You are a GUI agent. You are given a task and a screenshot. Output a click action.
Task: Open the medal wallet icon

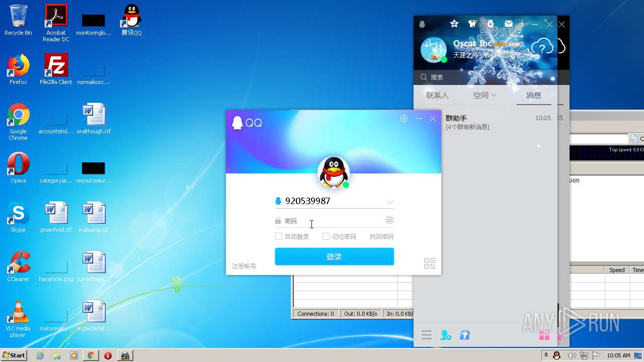pos(491,24)
